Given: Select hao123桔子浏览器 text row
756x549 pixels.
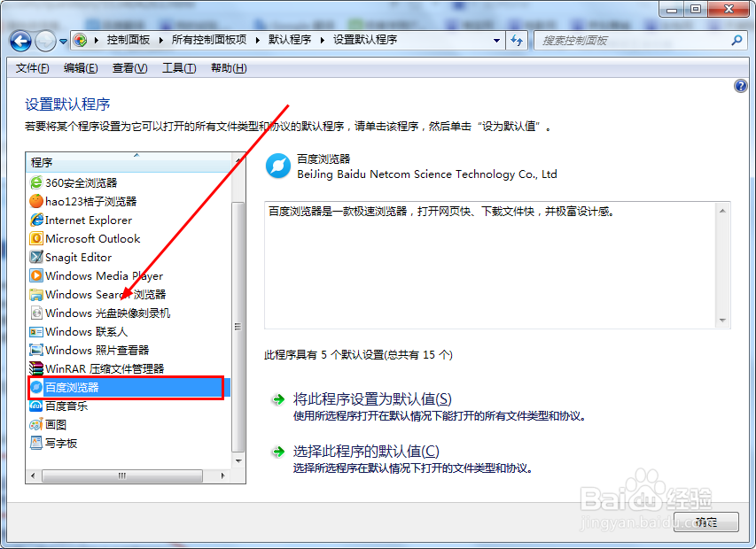Looking at the screenshot, I should 90,201.
